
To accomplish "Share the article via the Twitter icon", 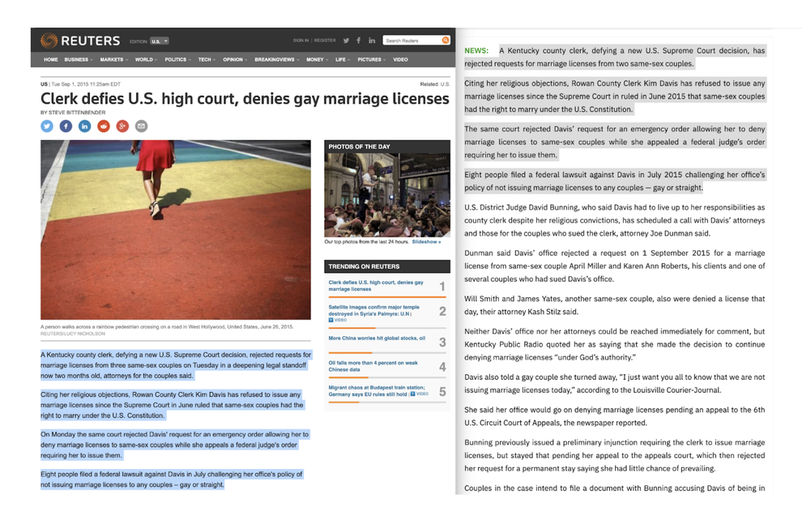I will pos(47,126).
